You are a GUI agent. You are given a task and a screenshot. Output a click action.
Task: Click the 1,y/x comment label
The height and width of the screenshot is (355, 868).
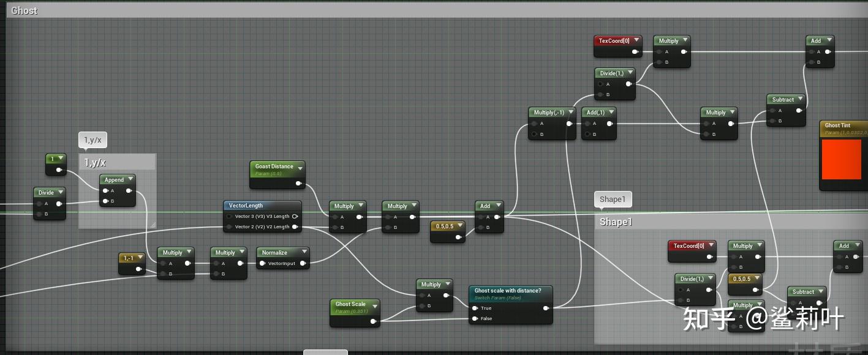92,140
